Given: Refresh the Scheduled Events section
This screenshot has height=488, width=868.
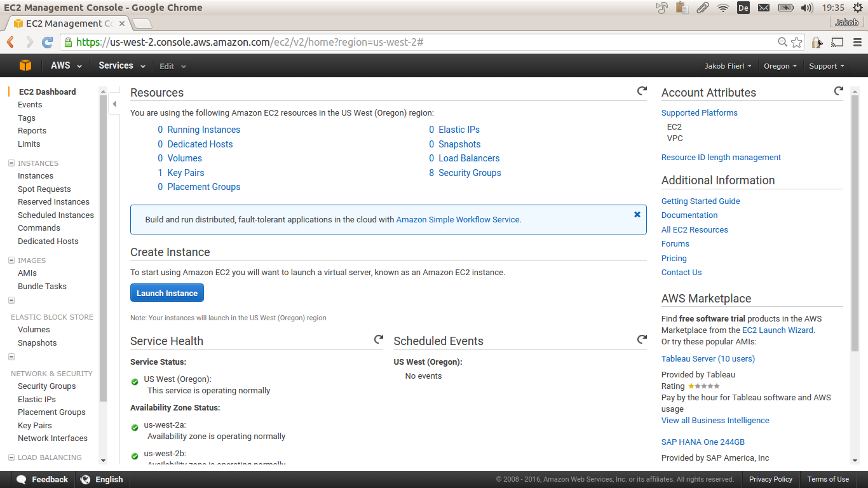Looking at the screenshot, I should tap(642, 340).
